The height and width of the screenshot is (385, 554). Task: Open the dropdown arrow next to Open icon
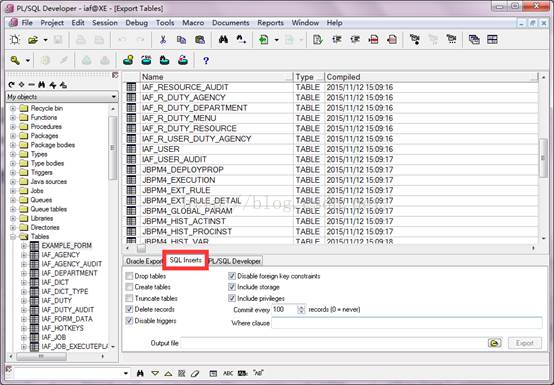coord(45,40)
